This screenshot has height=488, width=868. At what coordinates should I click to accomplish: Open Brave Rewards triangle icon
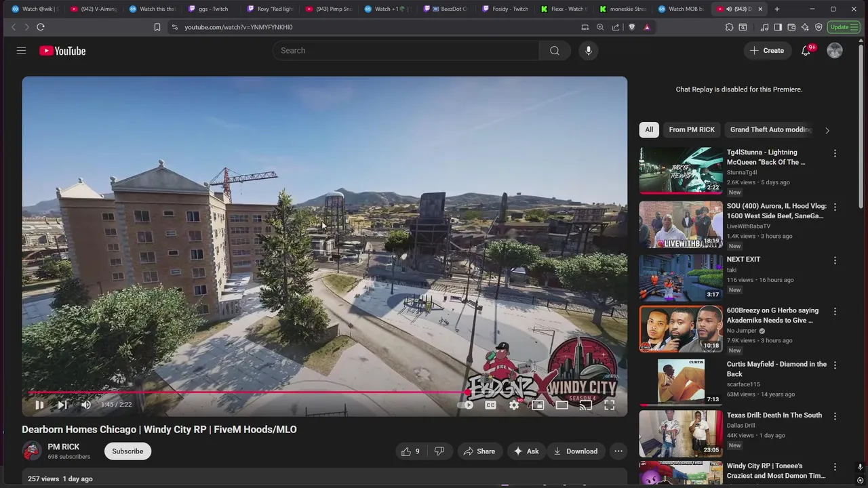[x=647, y=27]
